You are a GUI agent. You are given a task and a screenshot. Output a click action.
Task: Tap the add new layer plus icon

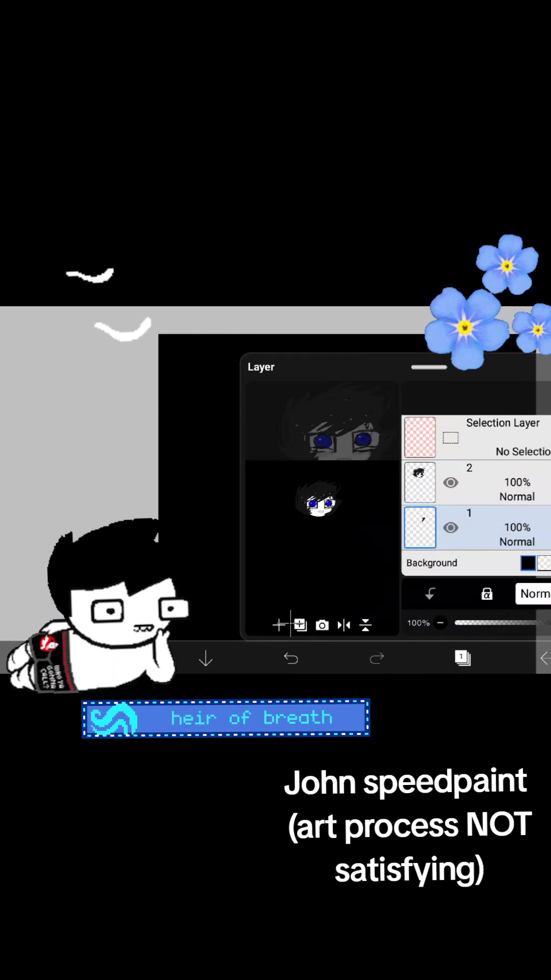pyautogui.click(x=280, y=625)
